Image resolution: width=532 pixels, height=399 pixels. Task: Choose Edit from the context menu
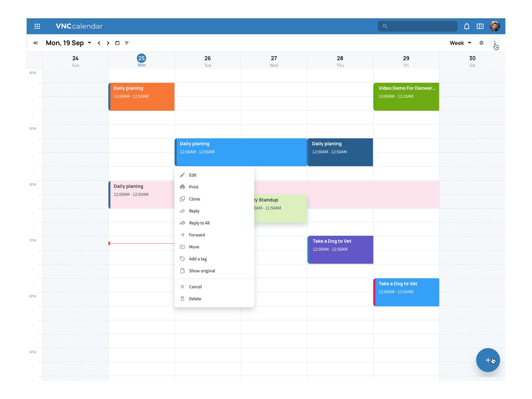[193, 175]
